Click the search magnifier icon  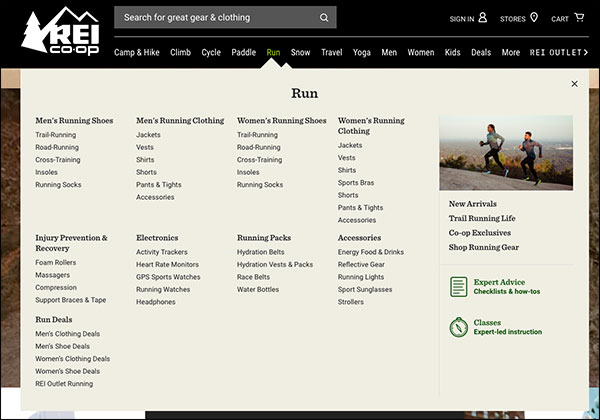click(x=324, y=18)
